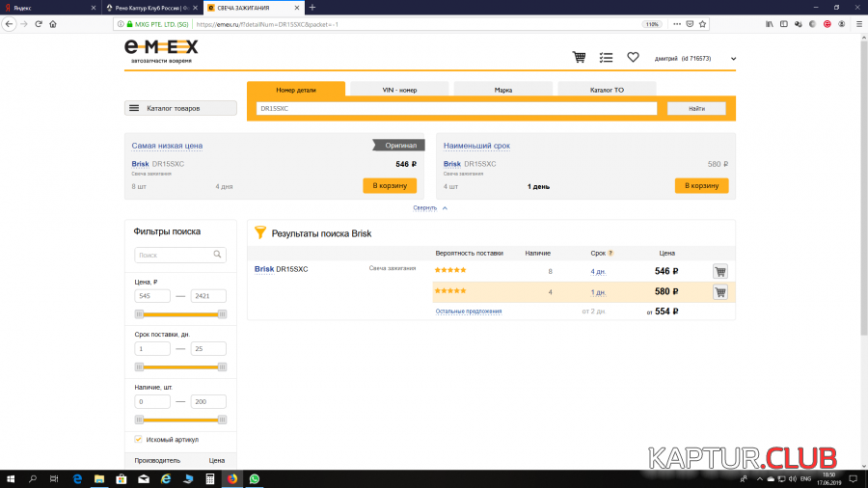Close the СВЕЧА ЗАЖИГАНИЯ browser tab
Screen dimensions: 868x488
(297, 8)
